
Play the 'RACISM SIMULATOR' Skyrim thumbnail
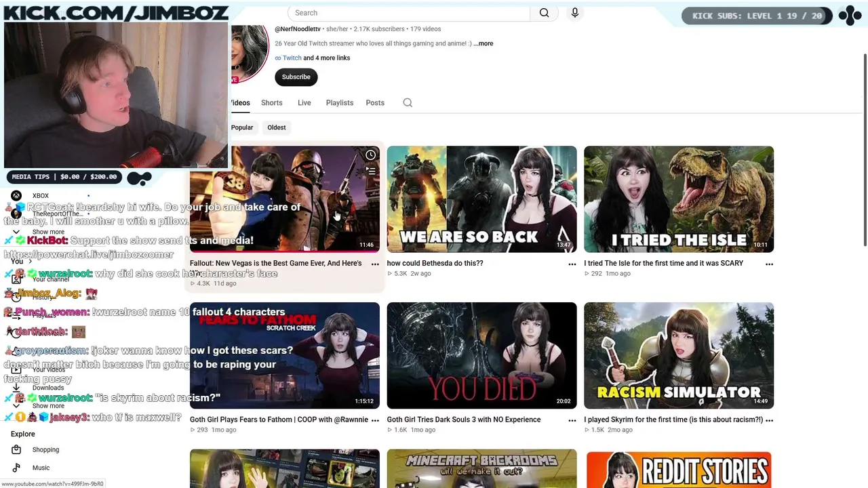point(679,356)
